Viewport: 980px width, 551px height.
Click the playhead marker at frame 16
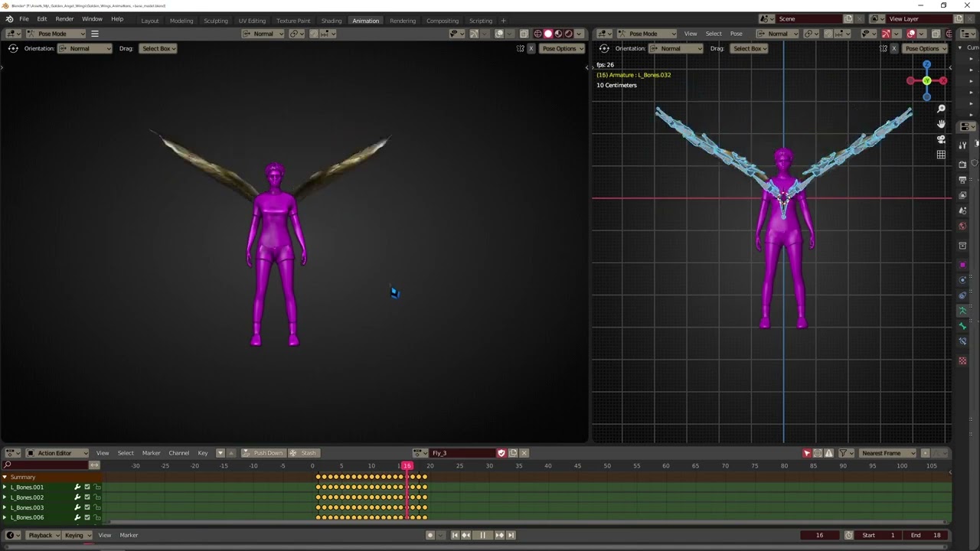[x=407, y=465]
